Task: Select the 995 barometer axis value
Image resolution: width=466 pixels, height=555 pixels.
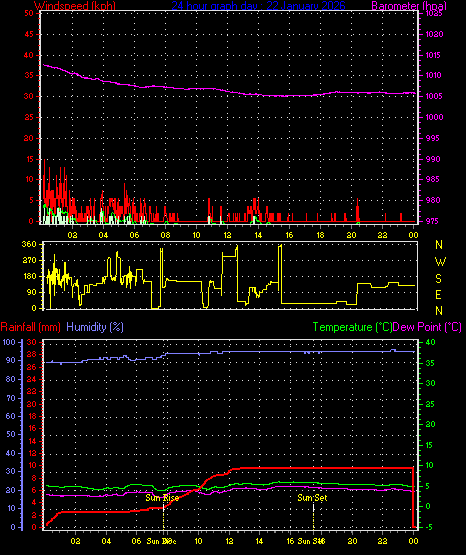Action: (433, 138)
